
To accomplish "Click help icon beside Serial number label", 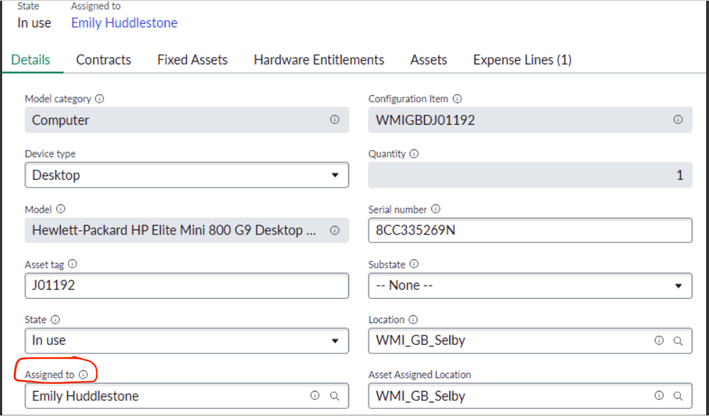I will pyautogui.click(x=435, y=209).
